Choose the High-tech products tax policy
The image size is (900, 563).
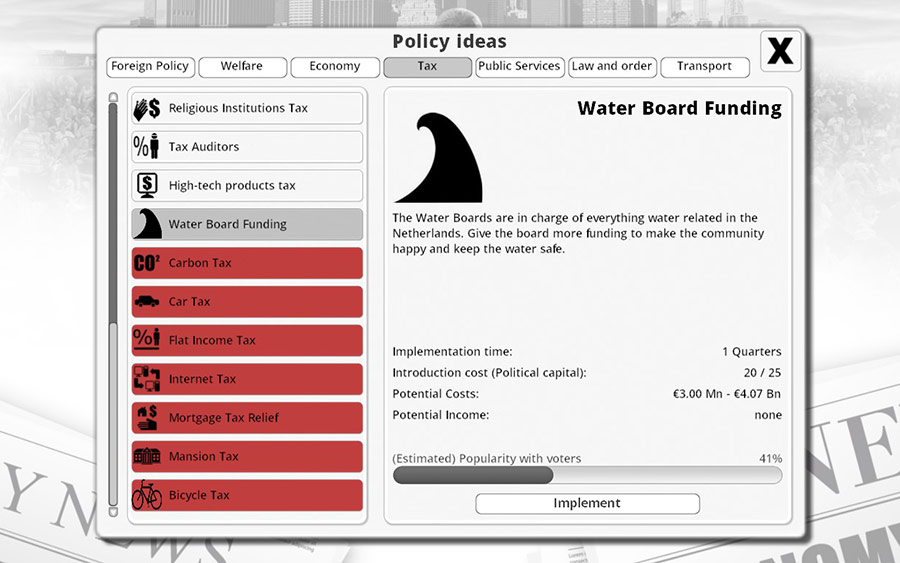(x=247, y=185)
